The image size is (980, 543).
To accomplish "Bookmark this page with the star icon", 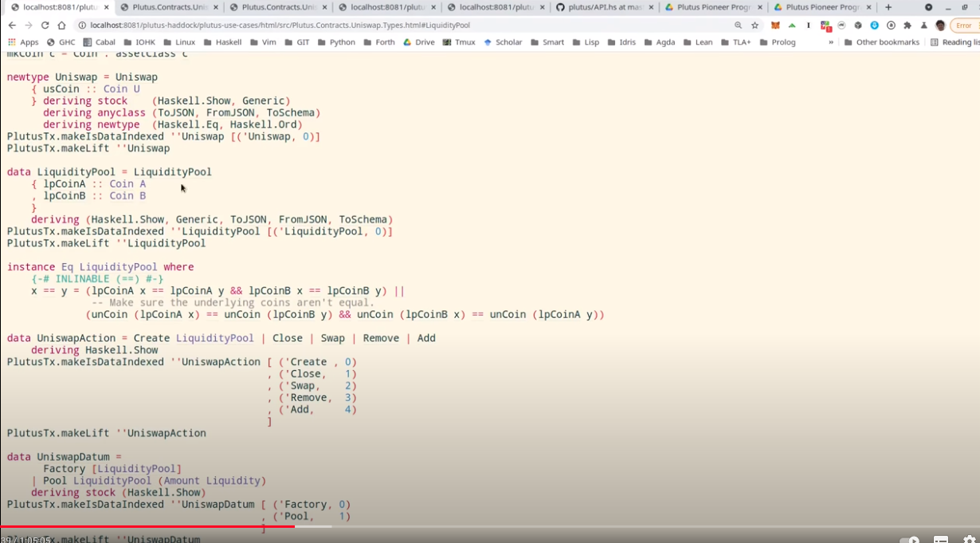I will 755,26.
